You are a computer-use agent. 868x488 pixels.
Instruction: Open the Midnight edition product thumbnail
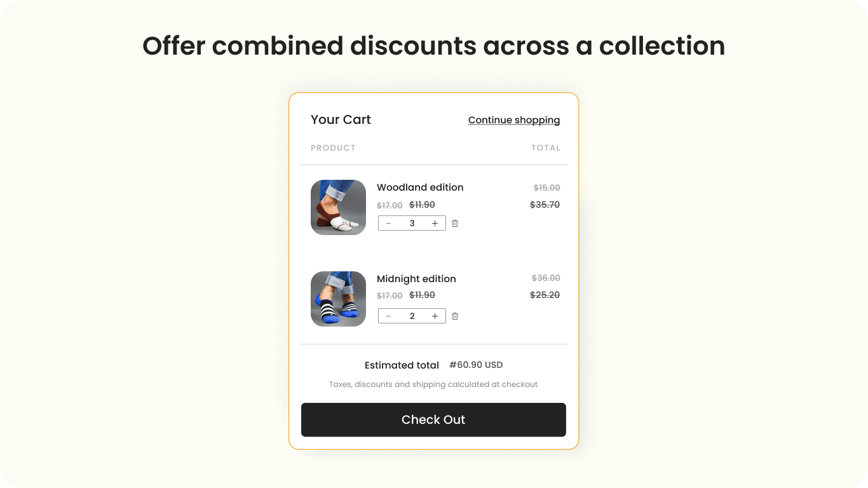point(338,299)
